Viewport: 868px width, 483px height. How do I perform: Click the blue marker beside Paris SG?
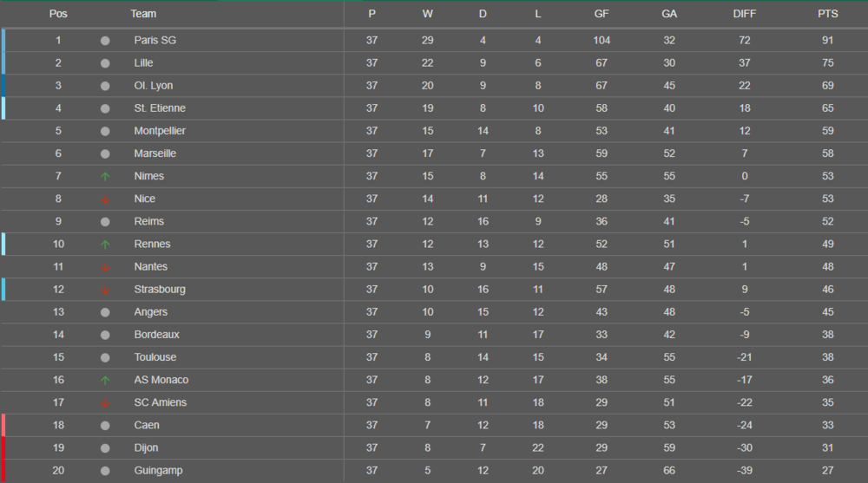tap(3, 41)
